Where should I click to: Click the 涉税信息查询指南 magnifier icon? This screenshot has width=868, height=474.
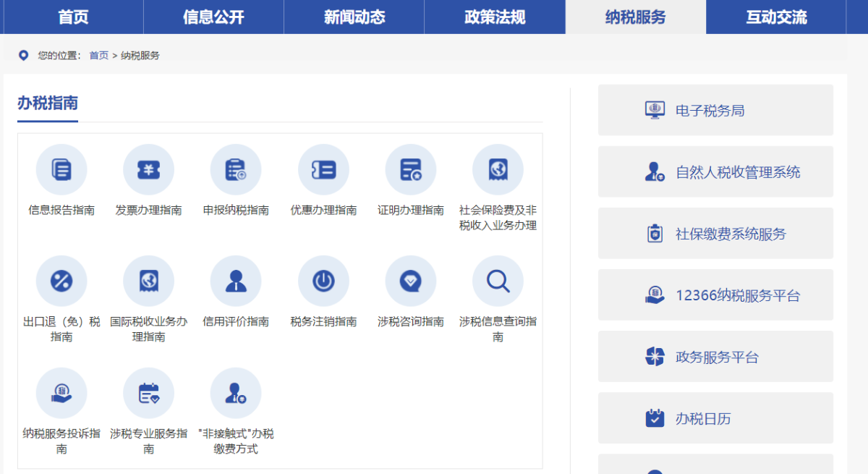[x=498, y=282]
